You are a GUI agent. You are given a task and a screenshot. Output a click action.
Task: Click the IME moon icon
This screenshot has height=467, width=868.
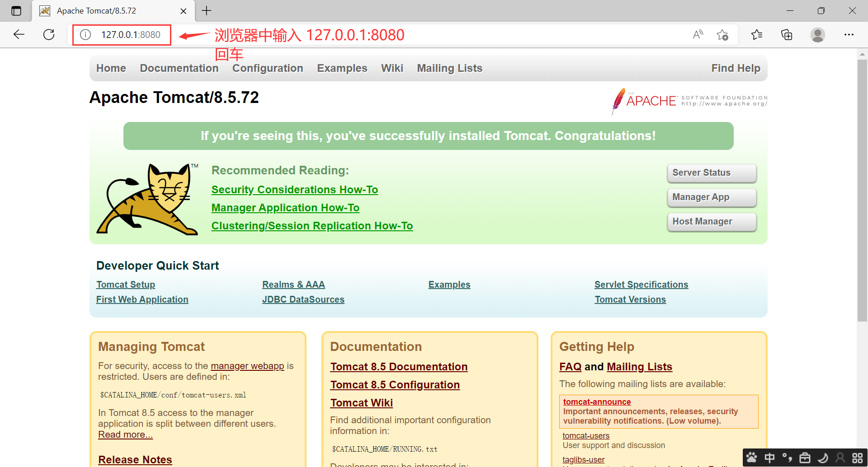coord(822,458)
